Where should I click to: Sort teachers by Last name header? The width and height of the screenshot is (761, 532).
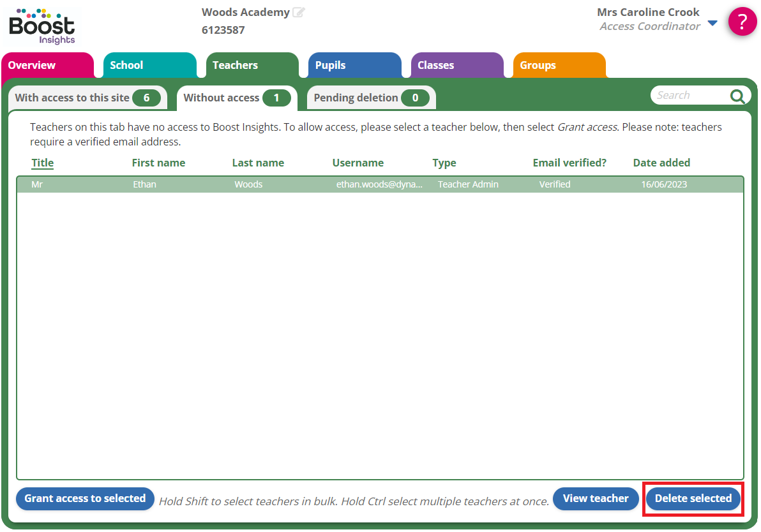coord(258,163)
